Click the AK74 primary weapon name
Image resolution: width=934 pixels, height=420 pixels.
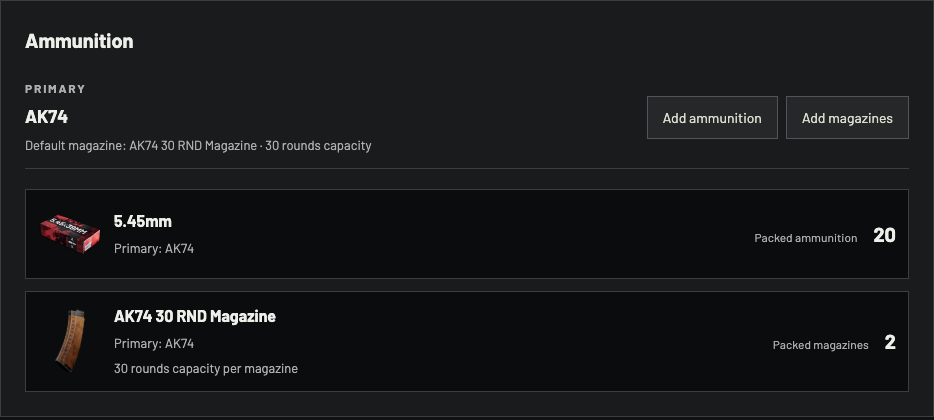46,117
